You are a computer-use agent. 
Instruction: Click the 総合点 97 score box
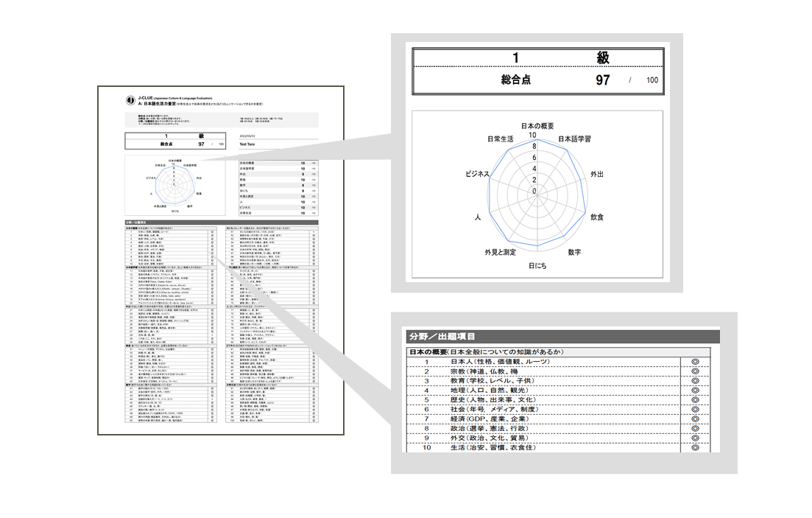tap(538, 80)
